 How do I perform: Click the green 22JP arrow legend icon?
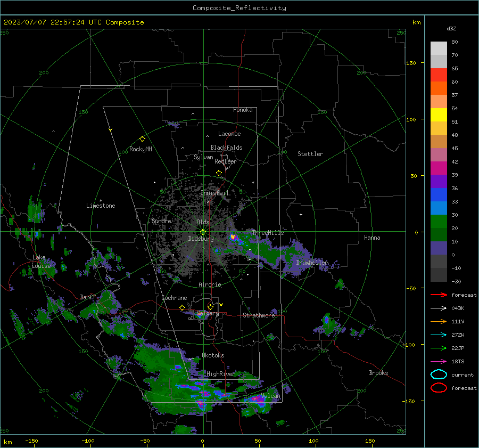click(x=439, y=348)
